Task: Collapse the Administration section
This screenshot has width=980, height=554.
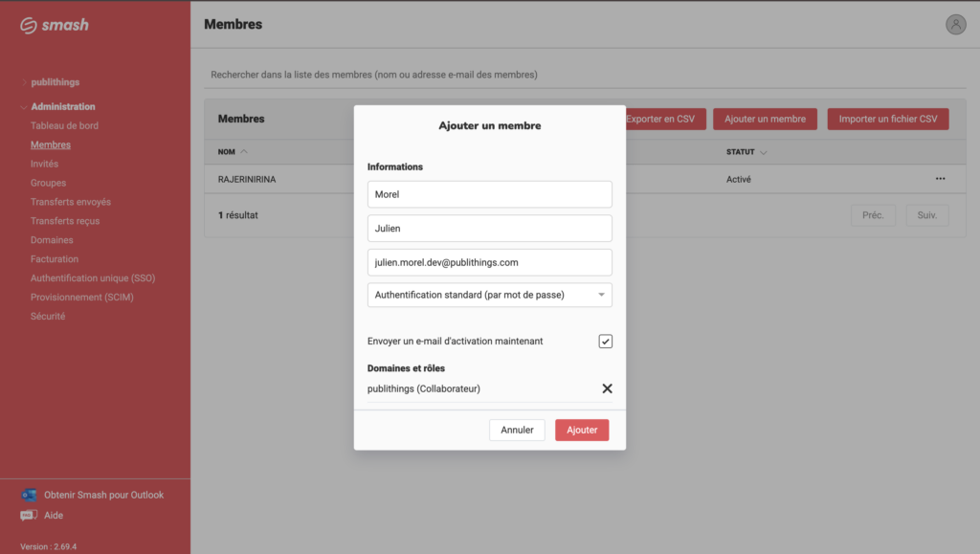Action: pos(62,106)
